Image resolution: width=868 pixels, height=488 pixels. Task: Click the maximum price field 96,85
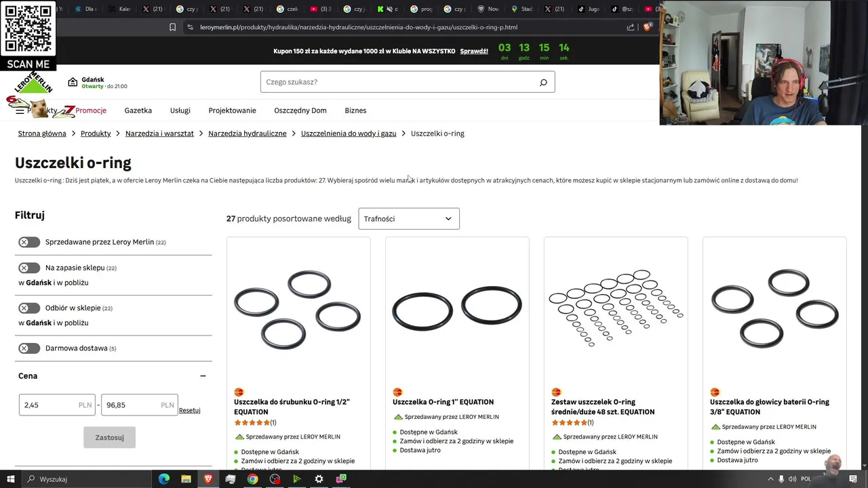click(x=139, y=405)
